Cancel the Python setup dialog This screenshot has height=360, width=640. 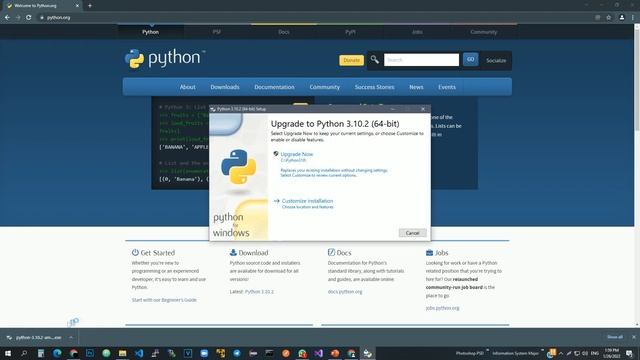point(413,233)
